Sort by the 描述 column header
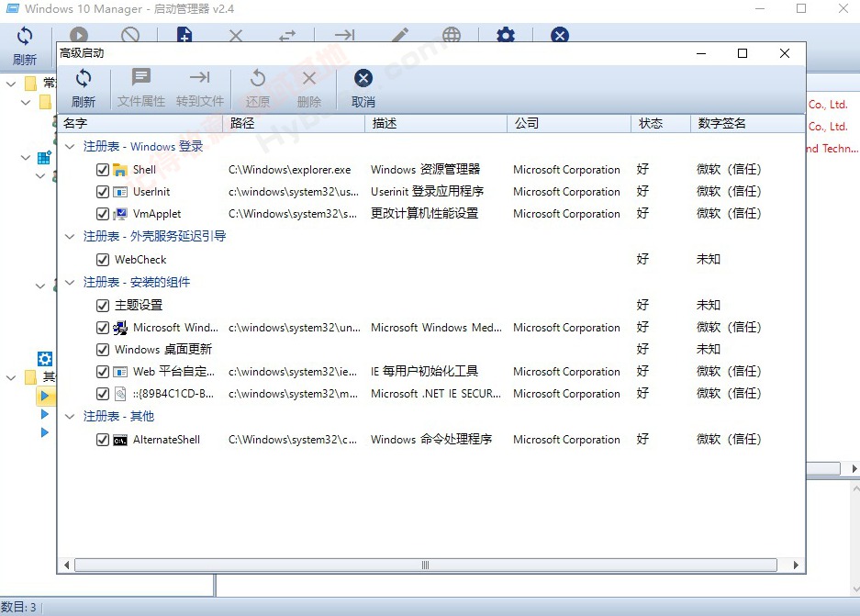 coord(436,123)
